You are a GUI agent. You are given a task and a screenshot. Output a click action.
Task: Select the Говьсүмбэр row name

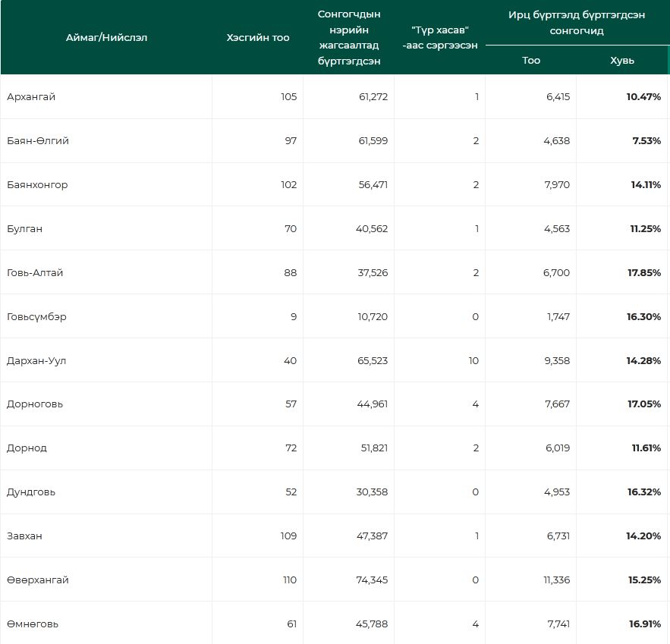36,317
